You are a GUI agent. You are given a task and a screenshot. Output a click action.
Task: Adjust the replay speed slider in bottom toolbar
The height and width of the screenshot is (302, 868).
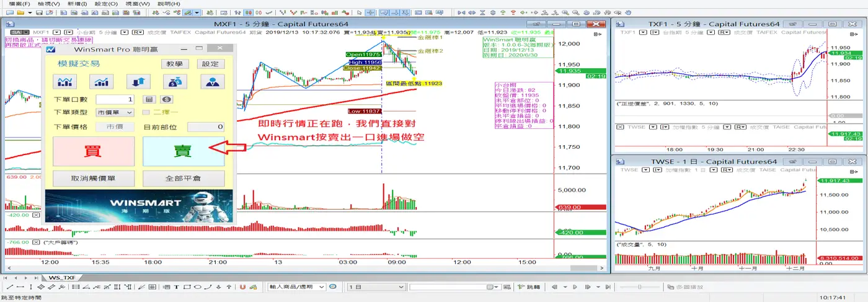pos(639,287)
